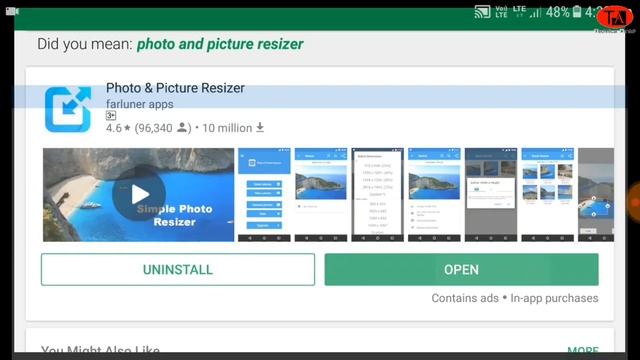Viewport: 640px width, 360px height.
Task: Tap the MORE link beside You Might Also Like
Action: tap(583, 350)
